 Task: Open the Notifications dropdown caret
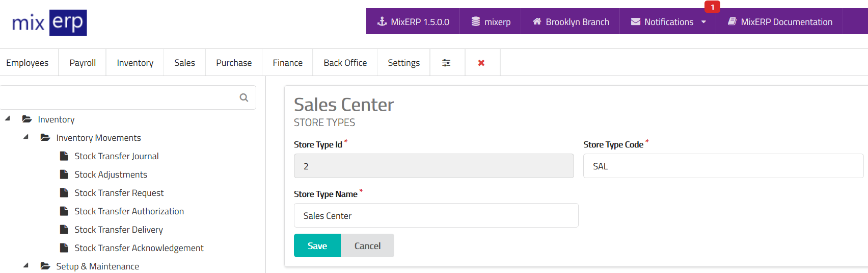(703, 22)
